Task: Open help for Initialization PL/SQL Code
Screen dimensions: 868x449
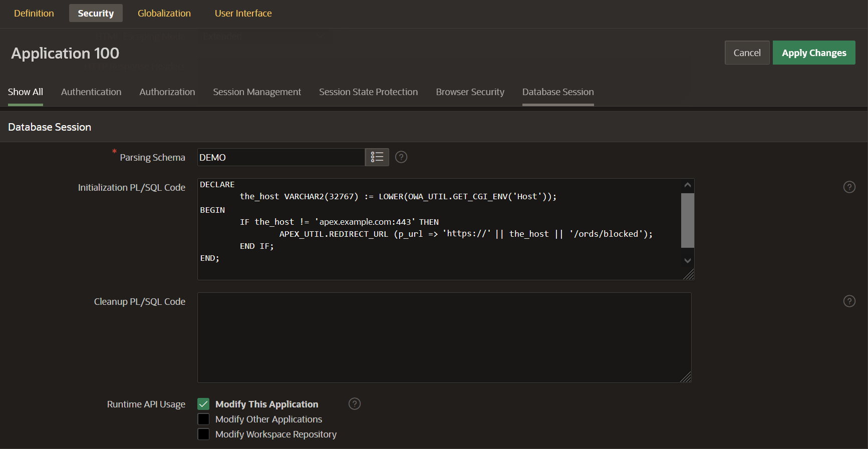Action: click(849, 187)
